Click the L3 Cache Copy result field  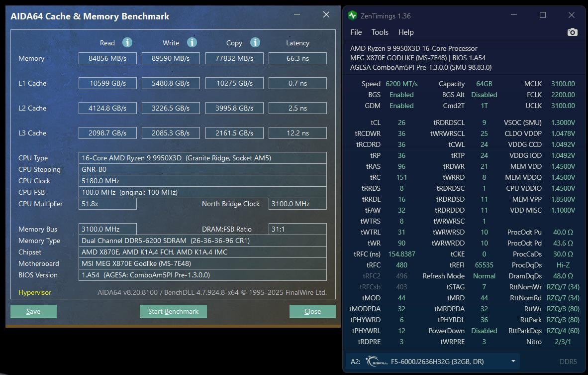234,133
